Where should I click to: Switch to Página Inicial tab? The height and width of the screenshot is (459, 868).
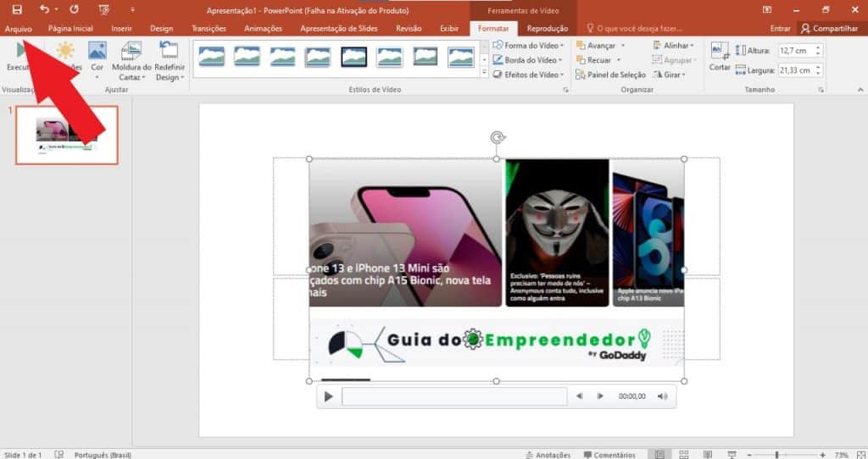(70, 28)
